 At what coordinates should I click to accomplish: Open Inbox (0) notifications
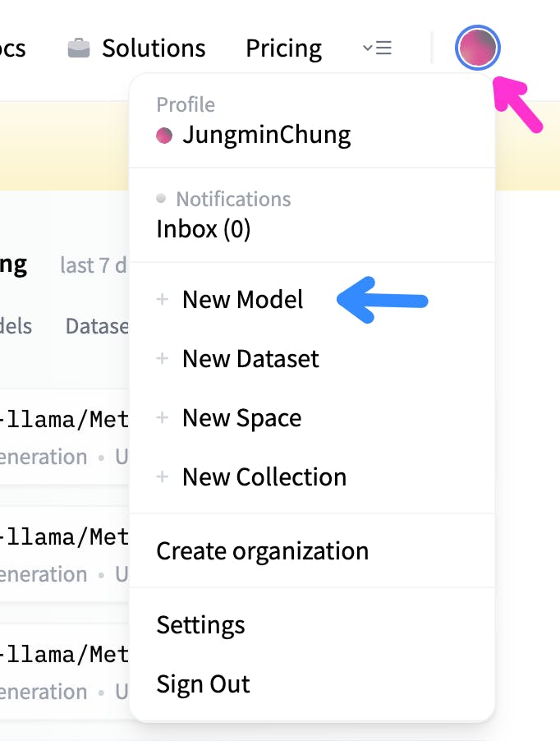(x=204, y=229)
